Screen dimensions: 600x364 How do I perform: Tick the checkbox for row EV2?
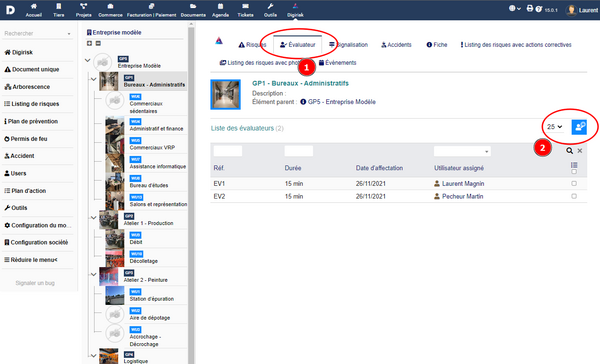click(574, 196)
